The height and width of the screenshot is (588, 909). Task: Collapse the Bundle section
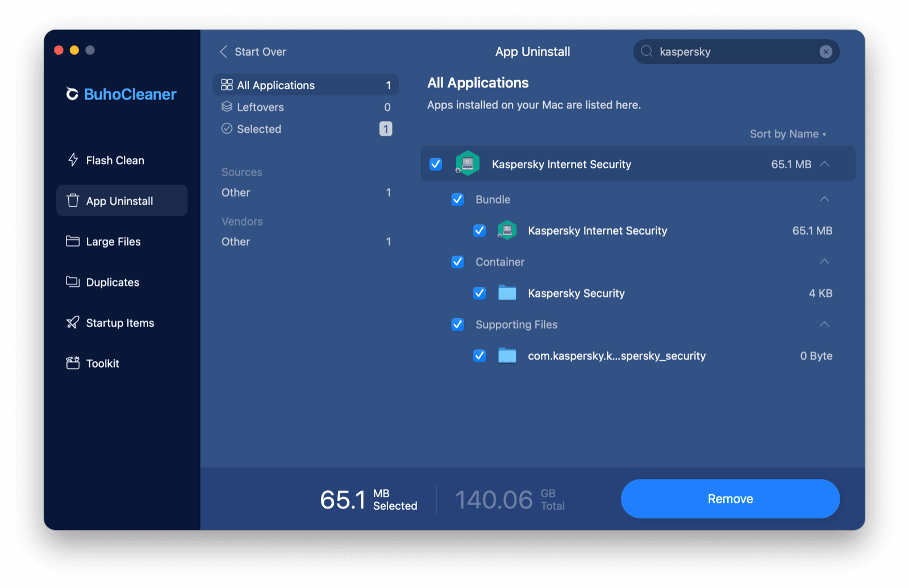[825, 199]
